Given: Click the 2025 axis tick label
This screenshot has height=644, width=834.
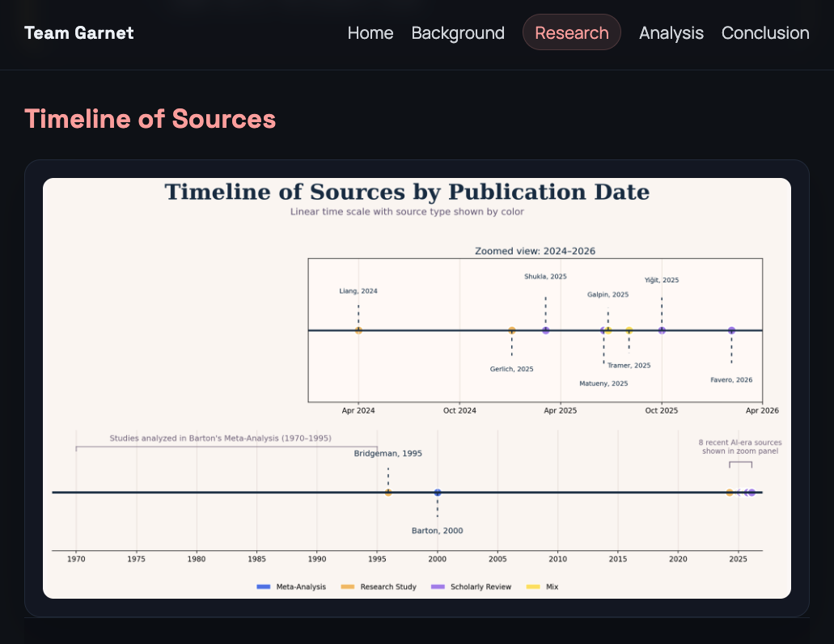Looking at the screenshot, I should pos(739,559).
